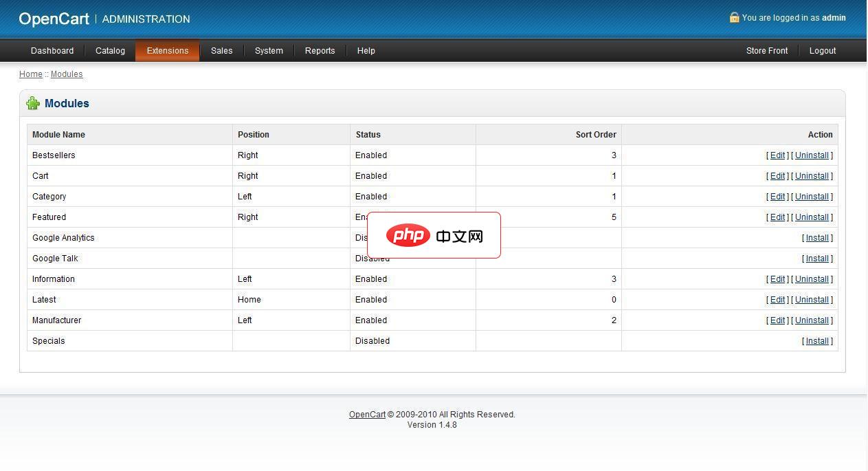Open the Extensions menu
Viewport: 868px width, 471px height.
167,50
